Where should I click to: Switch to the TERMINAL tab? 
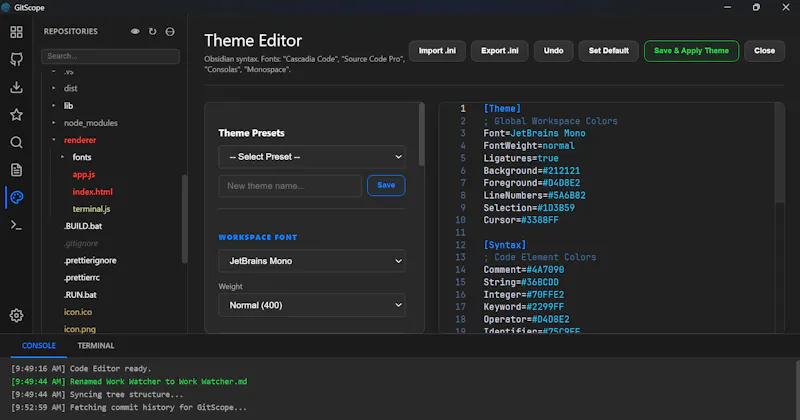point(96,345)
